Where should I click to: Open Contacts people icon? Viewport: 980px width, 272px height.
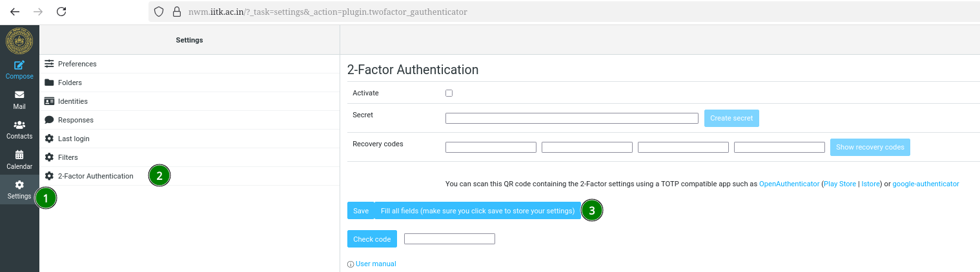click(19, 125)
